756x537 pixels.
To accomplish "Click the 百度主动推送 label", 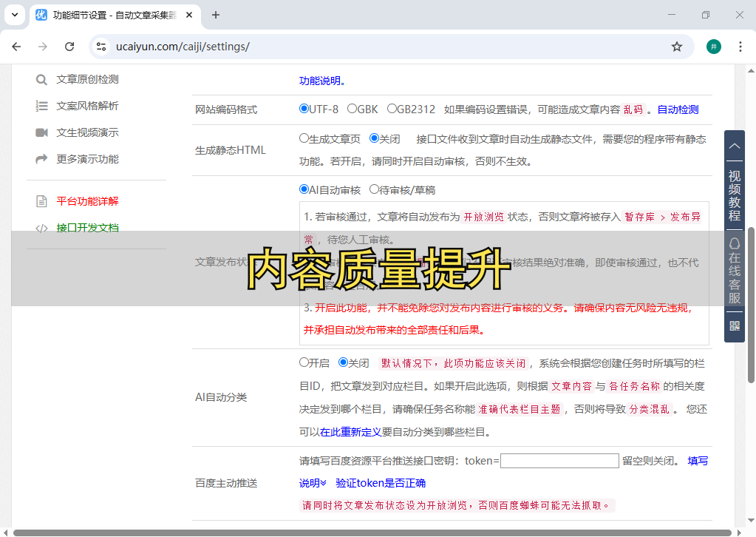I will click(226, 483).
